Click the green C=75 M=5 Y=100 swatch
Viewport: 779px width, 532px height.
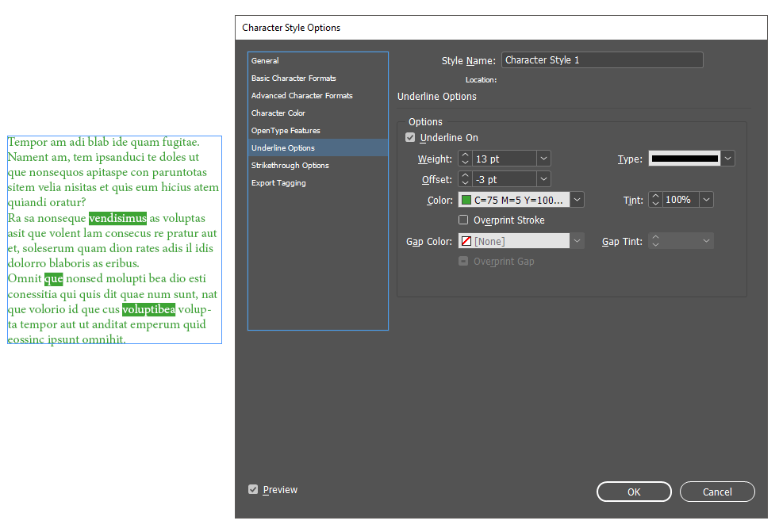466,199
